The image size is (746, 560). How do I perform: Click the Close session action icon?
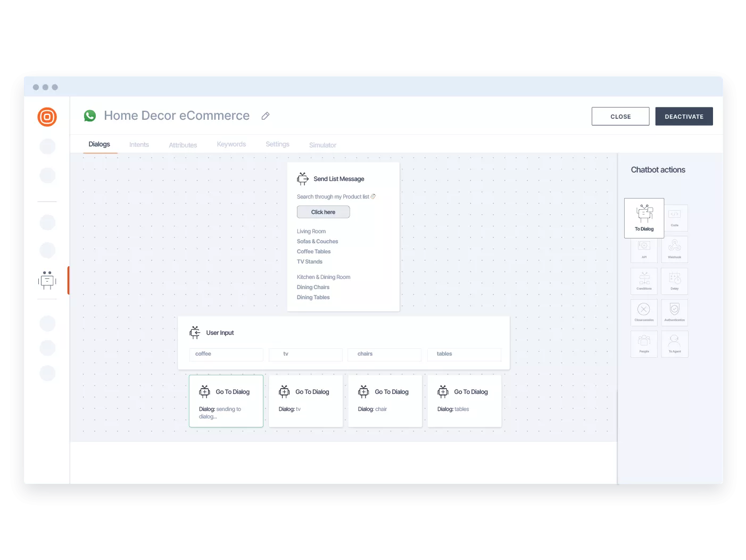(644, 312)
